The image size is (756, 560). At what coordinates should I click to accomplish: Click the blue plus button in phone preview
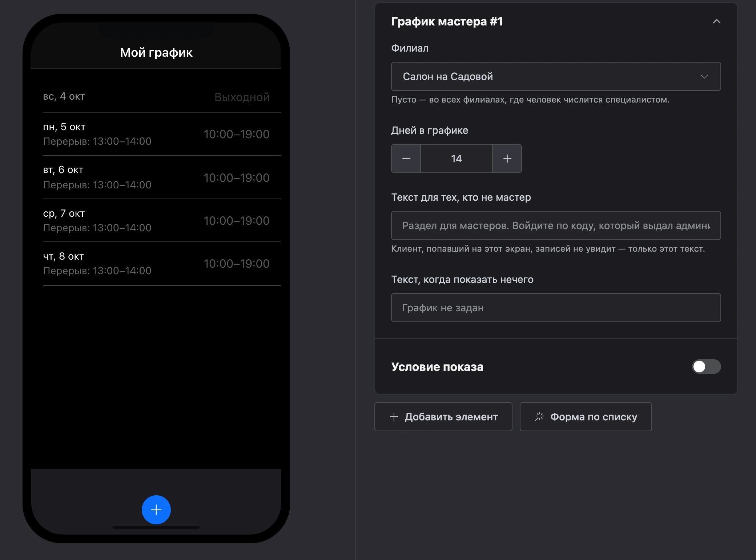point(156,510)
